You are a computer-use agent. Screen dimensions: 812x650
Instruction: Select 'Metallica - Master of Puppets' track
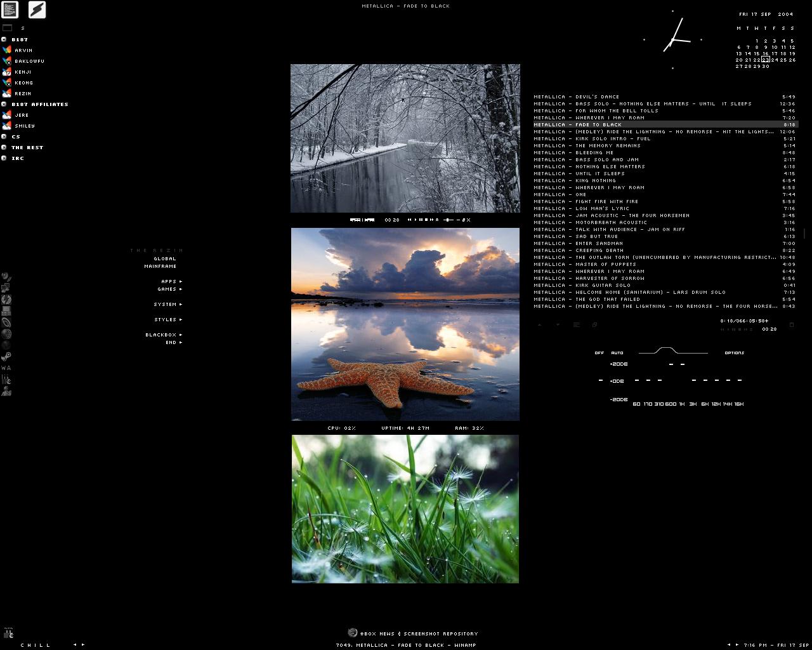click(664, 264)
